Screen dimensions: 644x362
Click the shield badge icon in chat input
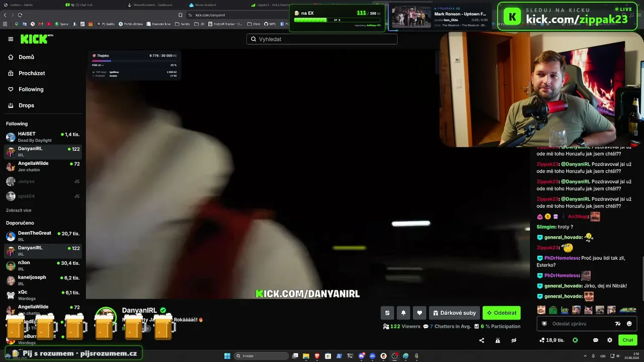(544, 324)
